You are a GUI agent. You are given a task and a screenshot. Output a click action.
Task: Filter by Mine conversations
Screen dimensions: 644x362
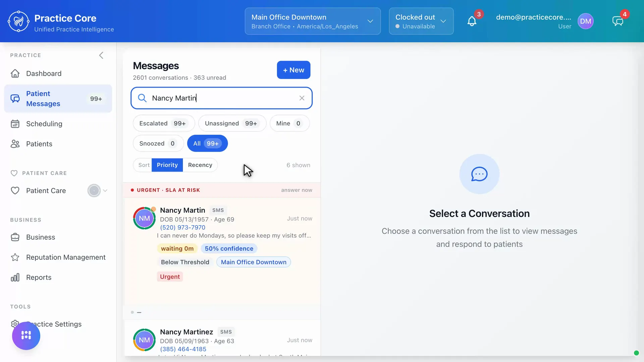pyautogui.click(x=289, y=123)
